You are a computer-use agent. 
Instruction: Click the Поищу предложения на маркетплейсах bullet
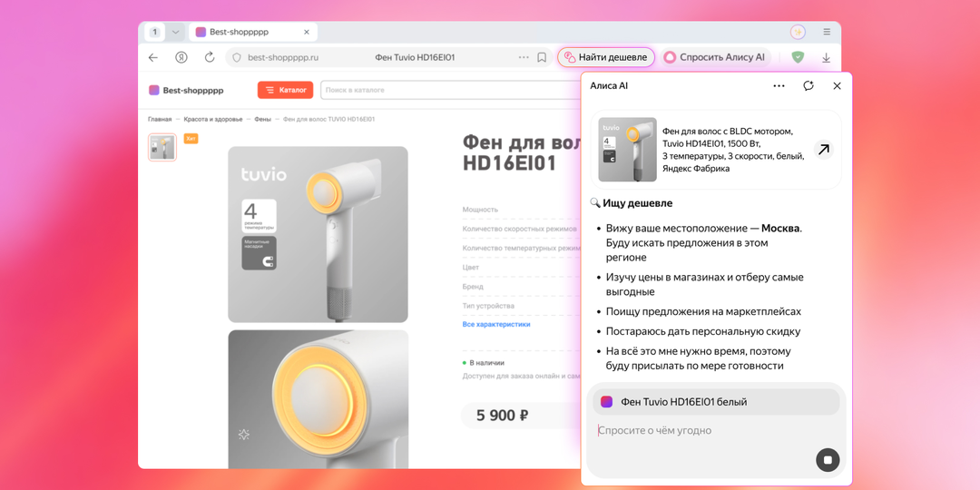pyautogui.click(x=703, y=311)
